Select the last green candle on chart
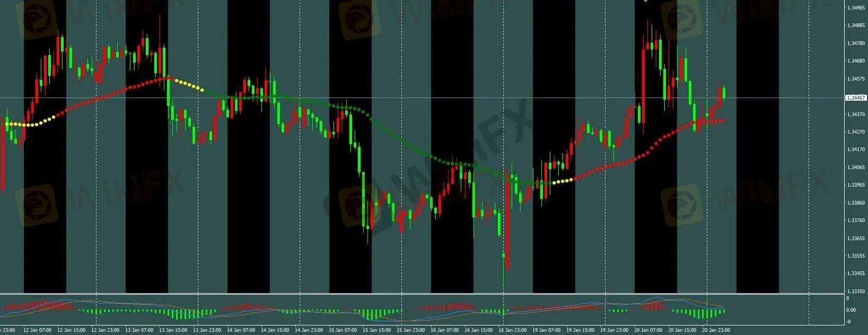868x335 pixels. pyautogui.click(x=724, y=93)
